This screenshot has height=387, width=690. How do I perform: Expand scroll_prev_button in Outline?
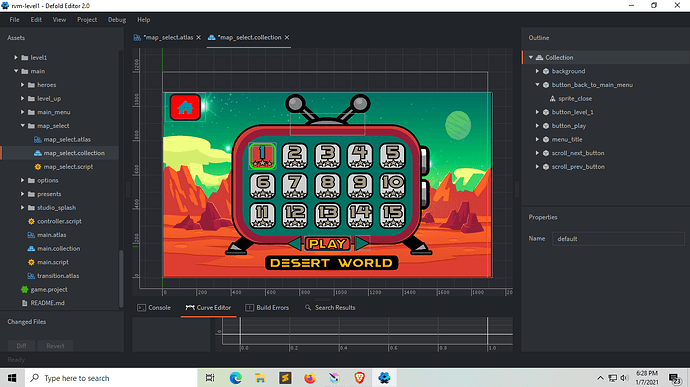point(537,167)
